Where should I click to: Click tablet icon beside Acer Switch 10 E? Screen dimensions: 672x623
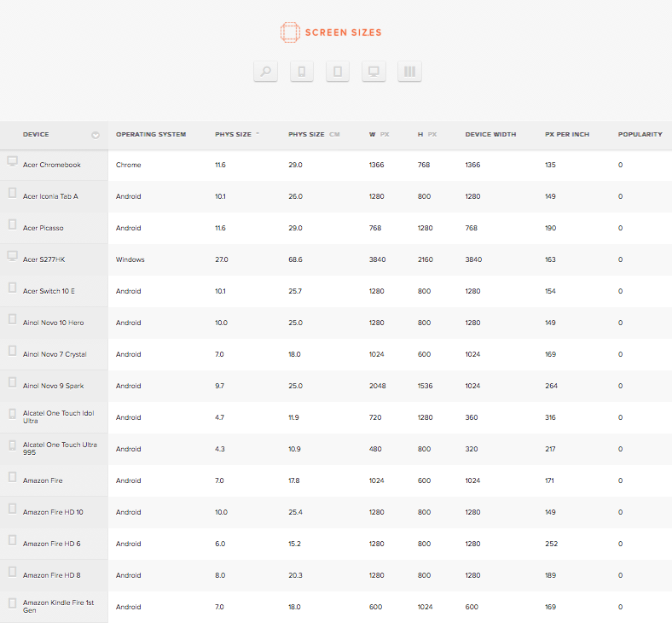[x=13, y=288]
